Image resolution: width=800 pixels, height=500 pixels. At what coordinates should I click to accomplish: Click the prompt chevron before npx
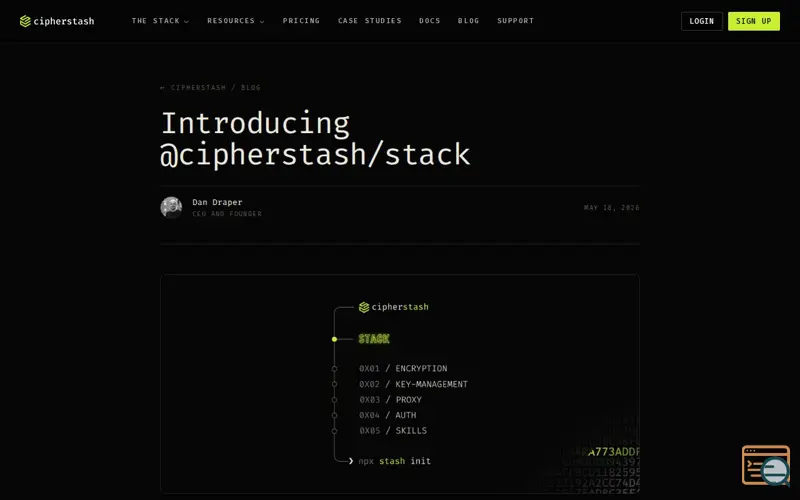(351, 461)
